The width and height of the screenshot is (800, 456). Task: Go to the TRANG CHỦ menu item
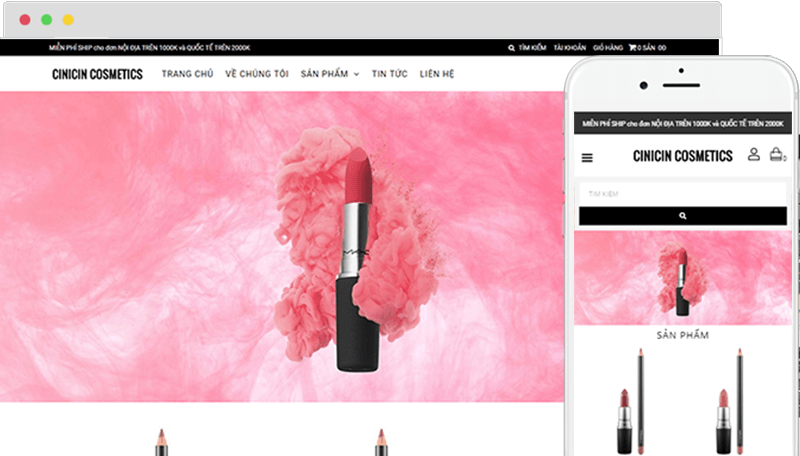coord(187,74)
